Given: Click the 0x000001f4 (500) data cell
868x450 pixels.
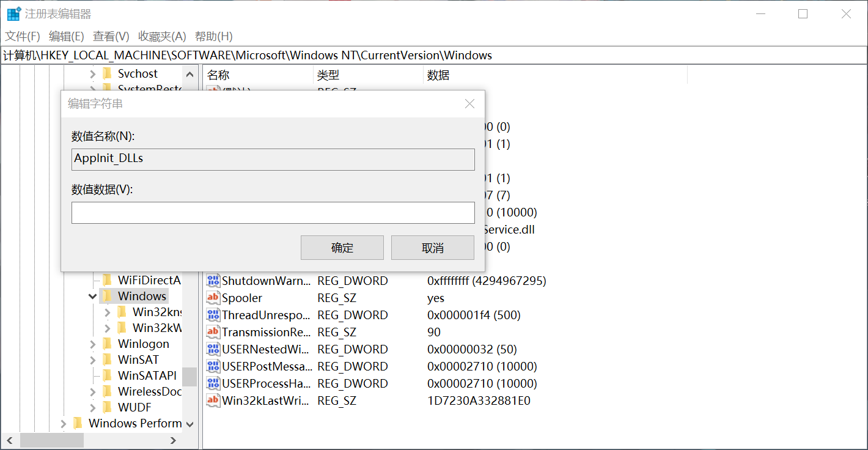Looking at the screenshot, I should 474,315.
